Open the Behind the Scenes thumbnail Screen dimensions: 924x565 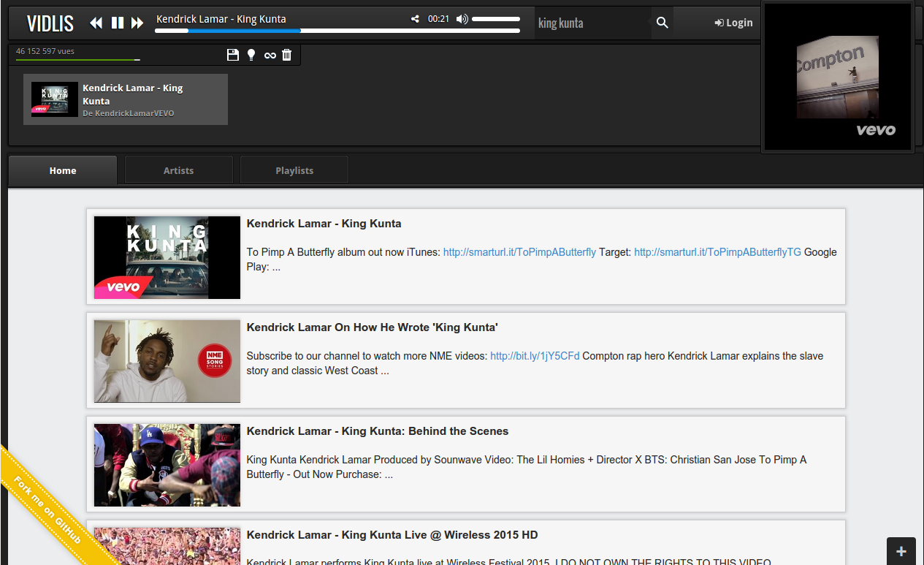coord(167,465)
